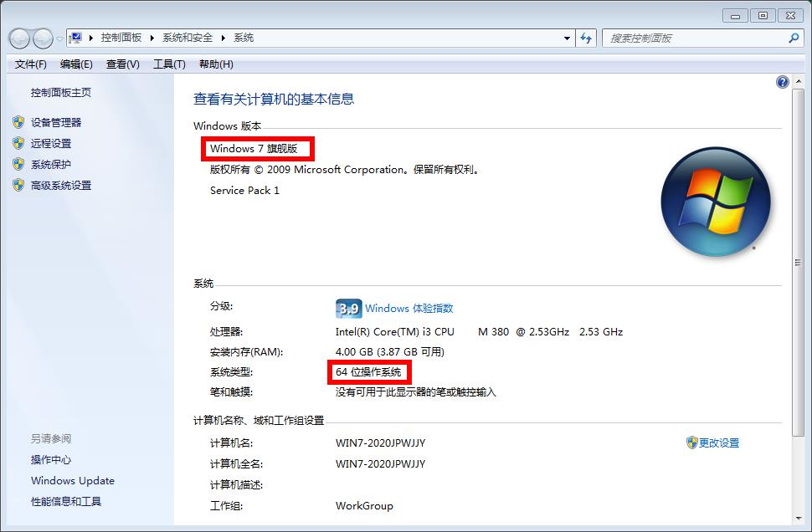Viewport: 812px width, 532px height.
Task: Click the vertical scrollbar thumb
Action: 798,263
